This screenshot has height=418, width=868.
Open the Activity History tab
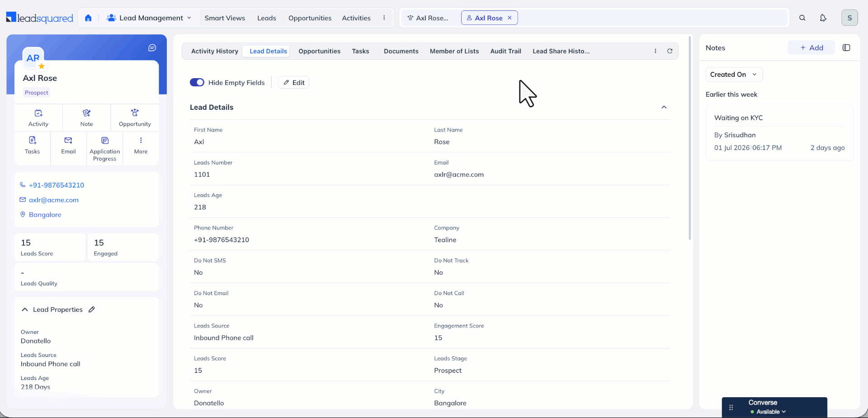tap(215, 51)
